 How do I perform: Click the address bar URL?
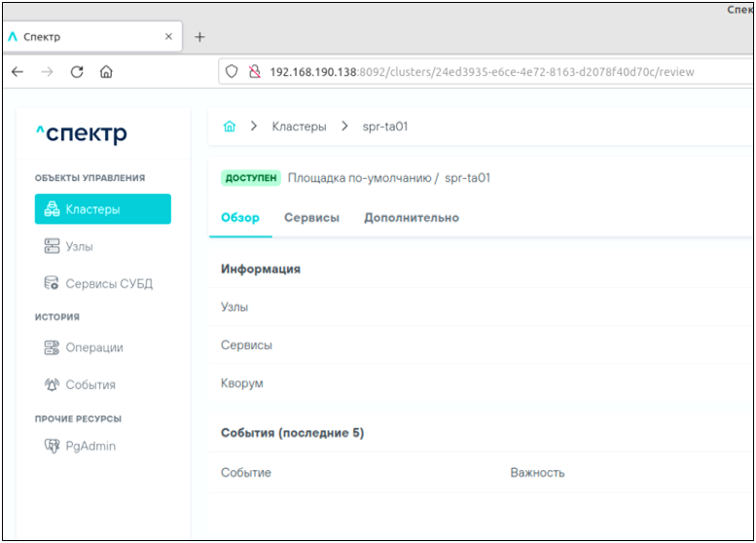pos(482,72)
